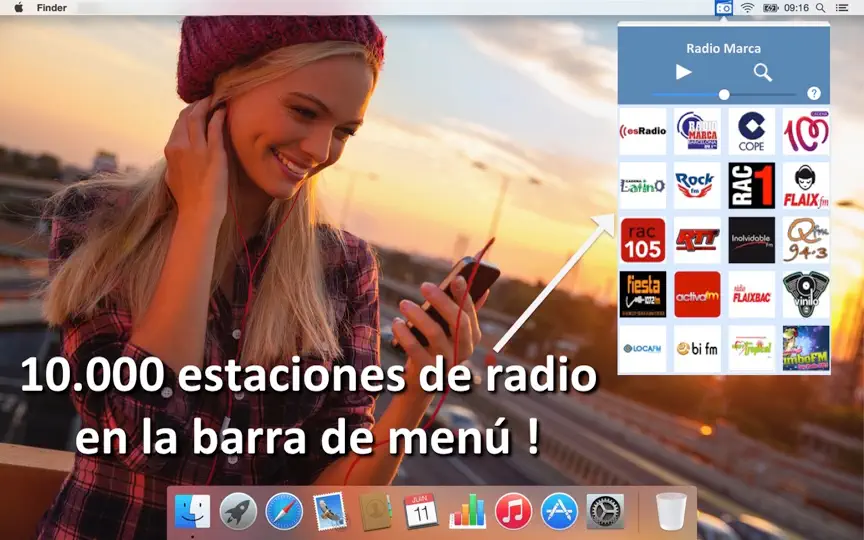This screenshot has height=540, width=864.
Task: Select the COPE station tile
Action: pos(751,131)
